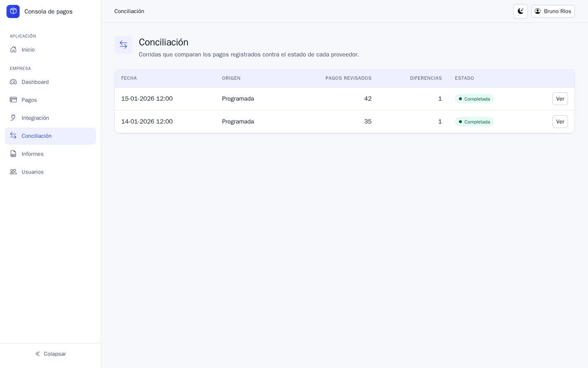Click the Completada badge for 14-01-2026

pyautogui.click(x=474, y=122)
